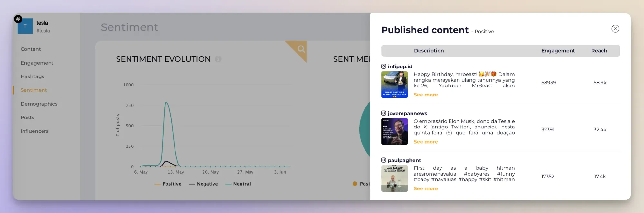Click reach value 32.4k

pyautogui.click(x=600, y=130)
